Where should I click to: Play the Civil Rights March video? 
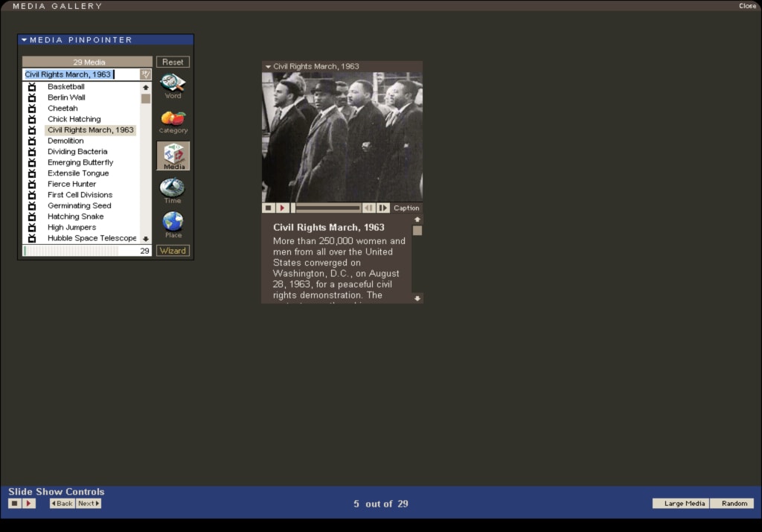coord(282,208)
